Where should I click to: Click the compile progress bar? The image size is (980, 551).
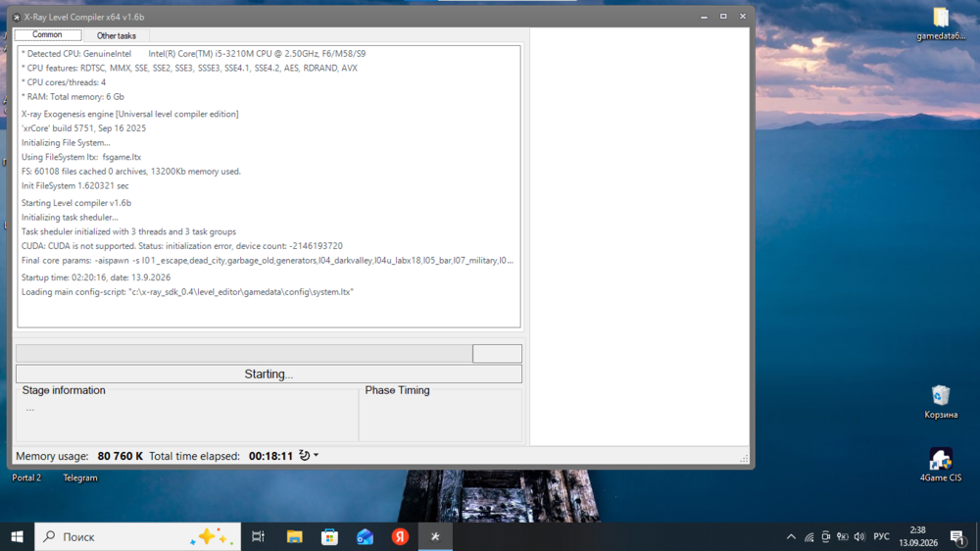244,353
